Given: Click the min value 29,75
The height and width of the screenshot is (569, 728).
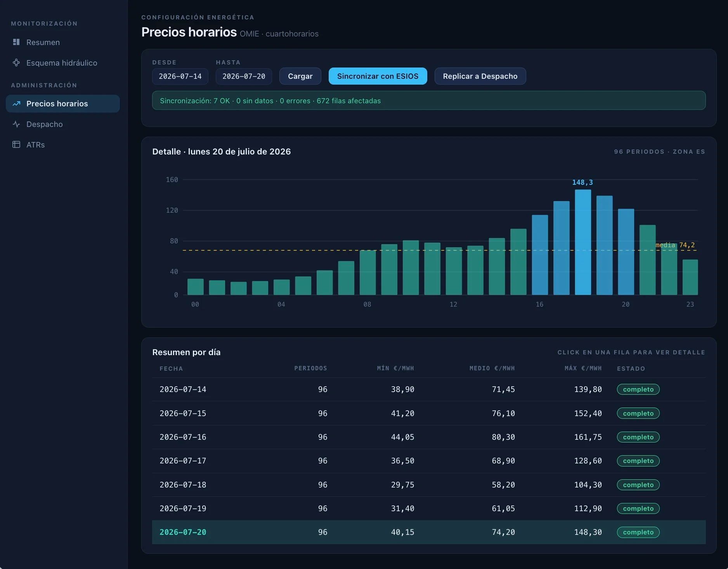Looking at the screenshot, I should [402, 485].
